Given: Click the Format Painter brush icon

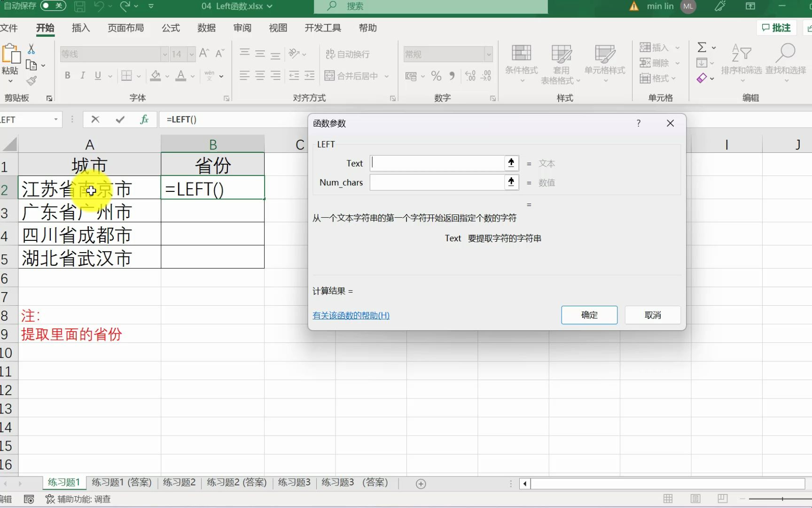Looking at the screenshot, I should 31,81.
